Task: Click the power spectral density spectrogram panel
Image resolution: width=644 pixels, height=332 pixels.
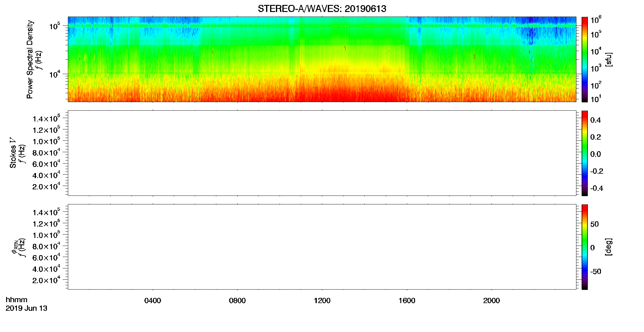Action: click(322, 59)
